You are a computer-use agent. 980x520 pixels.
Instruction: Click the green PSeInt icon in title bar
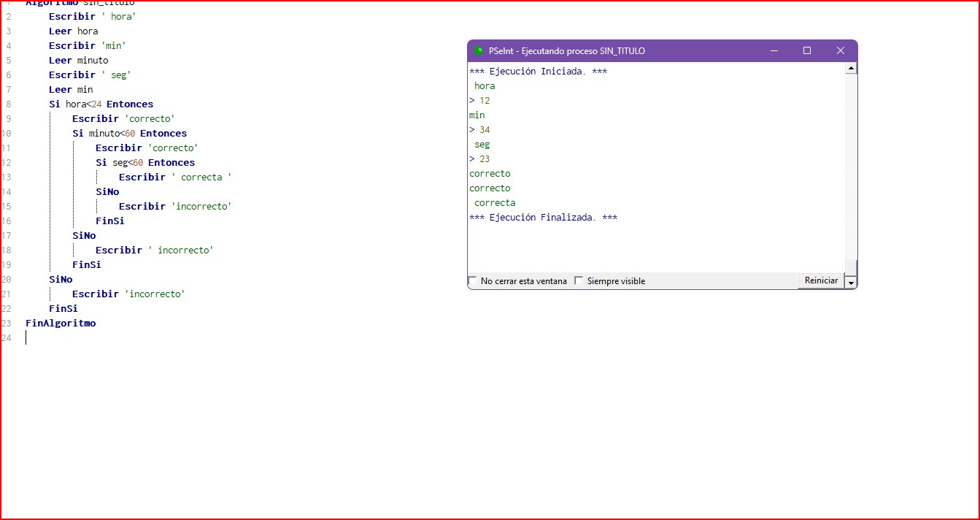pyautogui.click(x=479, y=51)
